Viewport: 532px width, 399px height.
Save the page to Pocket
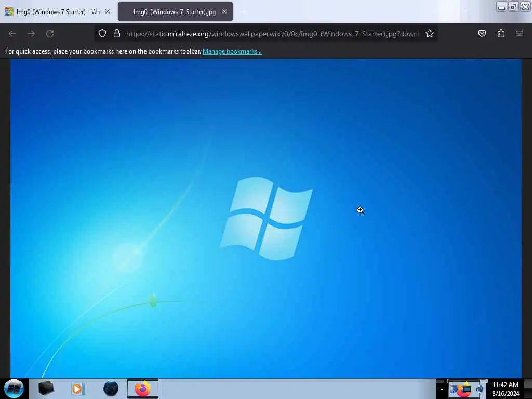pos(482,33)
